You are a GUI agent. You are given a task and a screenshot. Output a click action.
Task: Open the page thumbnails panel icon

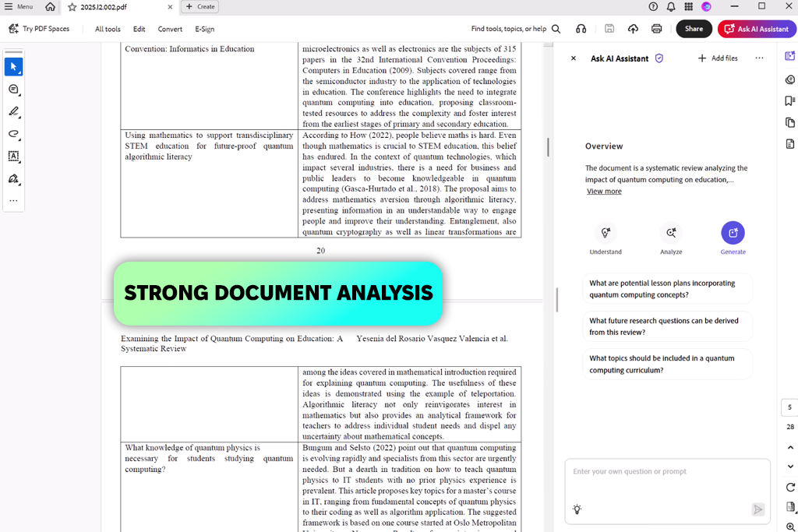tap(790, 122)
